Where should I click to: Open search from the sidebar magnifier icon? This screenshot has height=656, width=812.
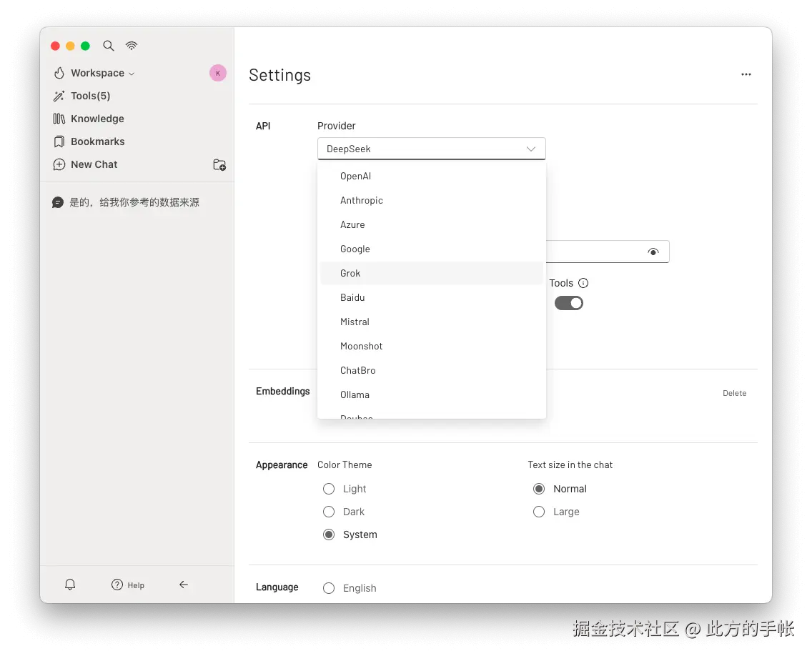click(108, 45)
